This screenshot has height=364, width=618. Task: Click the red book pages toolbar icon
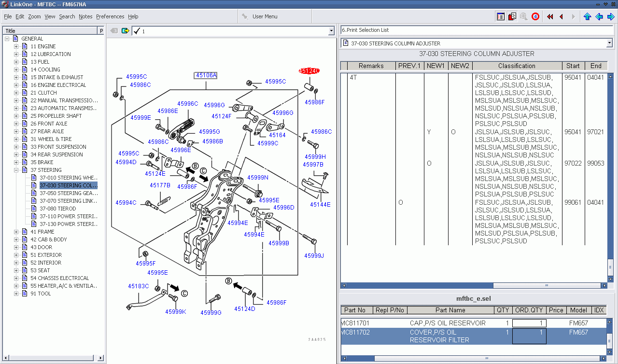pos(512,16)
